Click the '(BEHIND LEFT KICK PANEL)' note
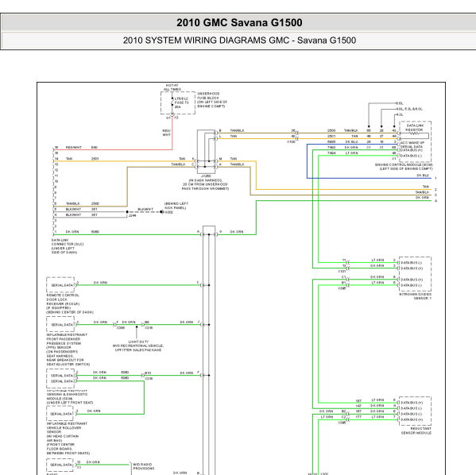 [x=176, y=206]
